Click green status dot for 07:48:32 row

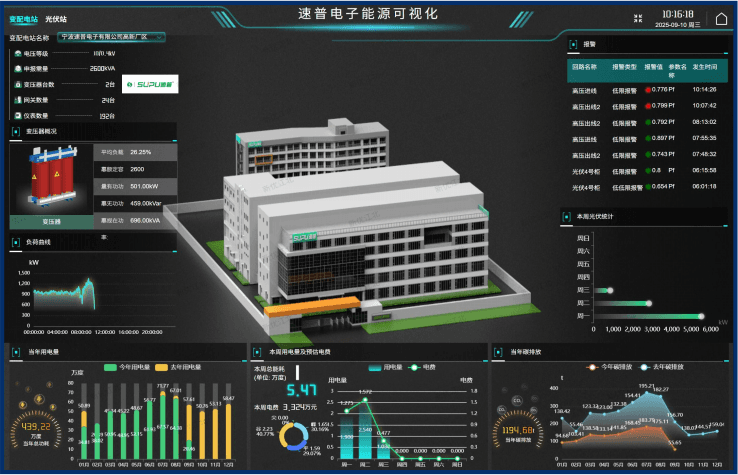coord(648,154)
